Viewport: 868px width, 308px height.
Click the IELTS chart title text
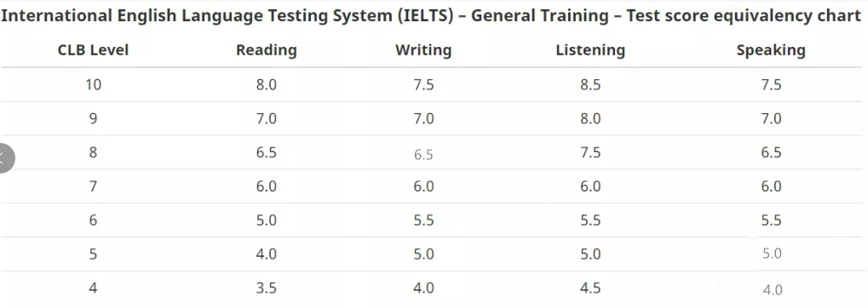click(431, 15)
